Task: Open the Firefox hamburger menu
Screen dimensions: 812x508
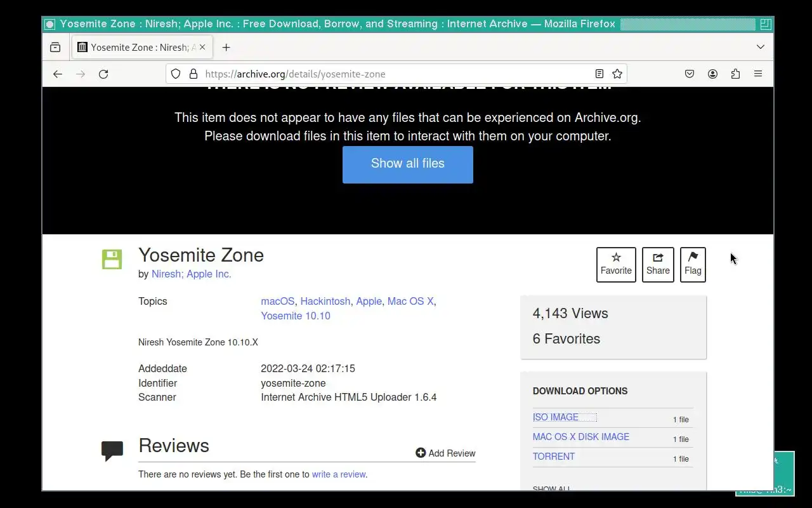Action: pos(758,74)
